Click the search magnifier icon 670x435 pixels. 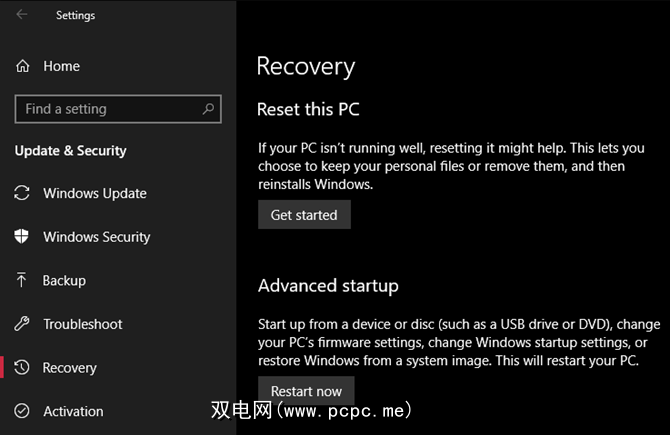pyautogui.click(x=208, y=109)
